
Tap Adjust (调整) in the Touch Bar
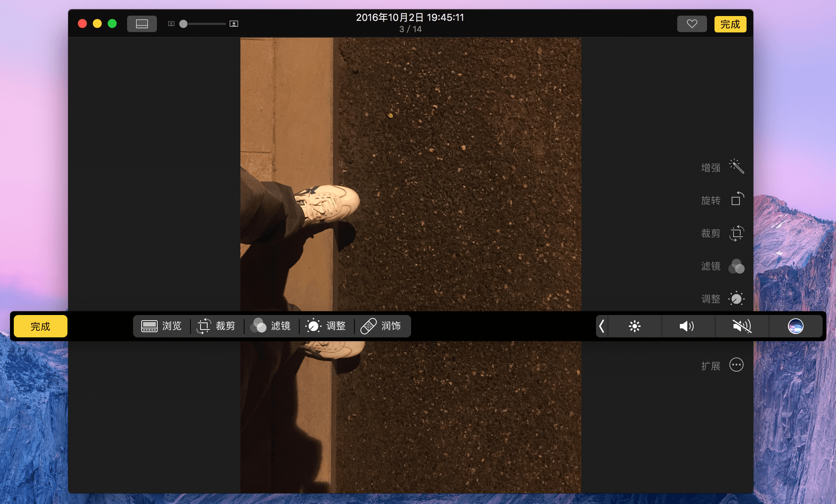(326, 326)
